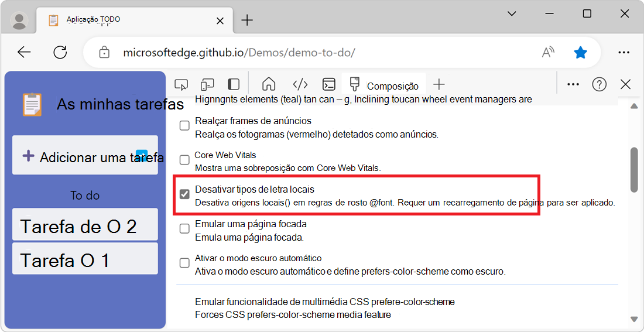The height and width of the screenshot is (332, 644).
Task: Enable Core Web Vitals checkbox
Action: tap(185, 160)
